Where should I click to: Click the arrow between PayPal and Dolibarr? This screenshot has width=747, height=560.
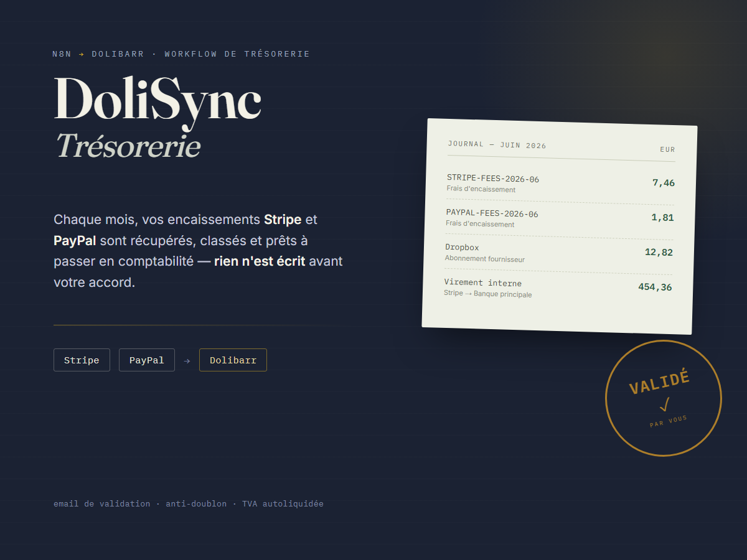[x=187, y=361]
